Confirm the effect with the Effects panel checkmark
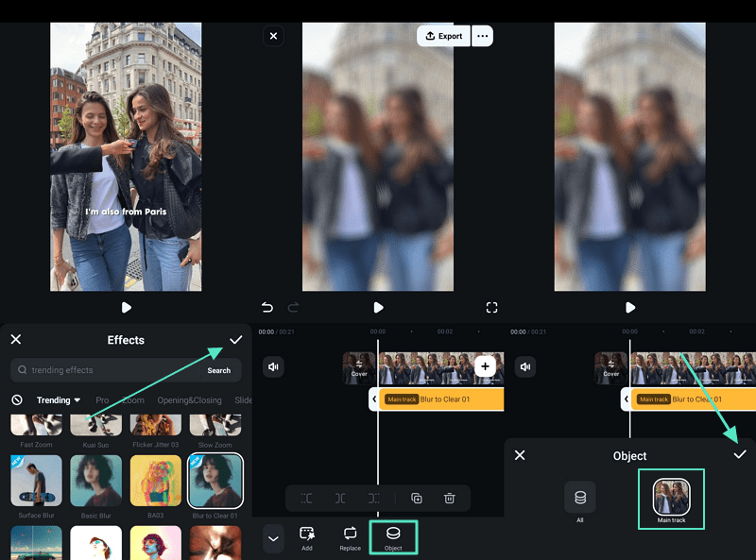756x560 pixels. [235, 340]
